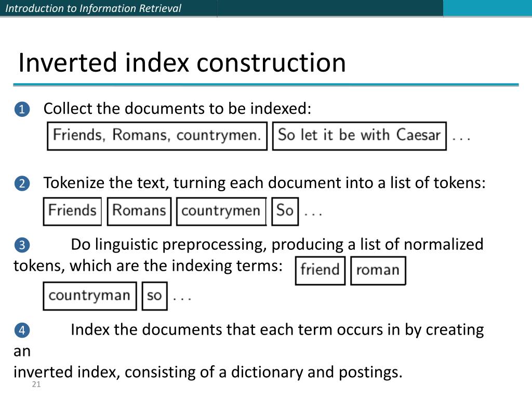
Task: Select the 'friend' normalized term box
Action: (320, 270)
